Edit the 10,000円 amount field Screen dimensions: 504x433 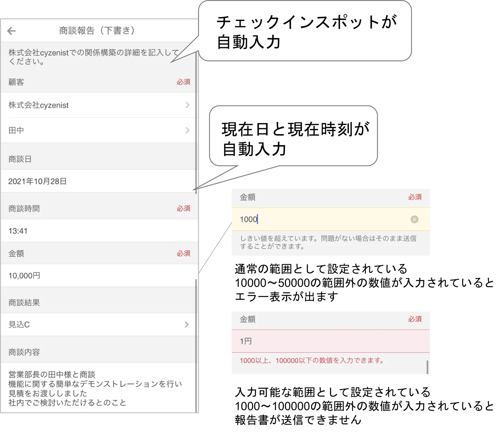tap(98, 275)
